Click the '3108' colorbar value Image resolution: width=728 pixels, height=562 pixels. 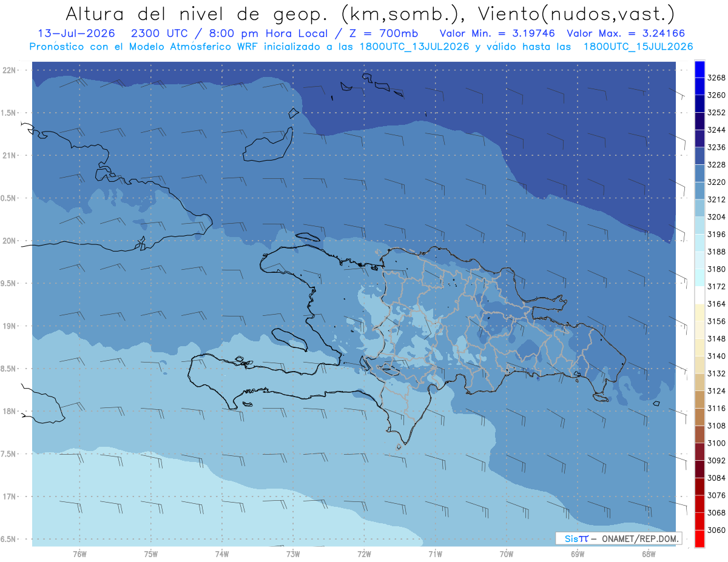tap(716, 426)
